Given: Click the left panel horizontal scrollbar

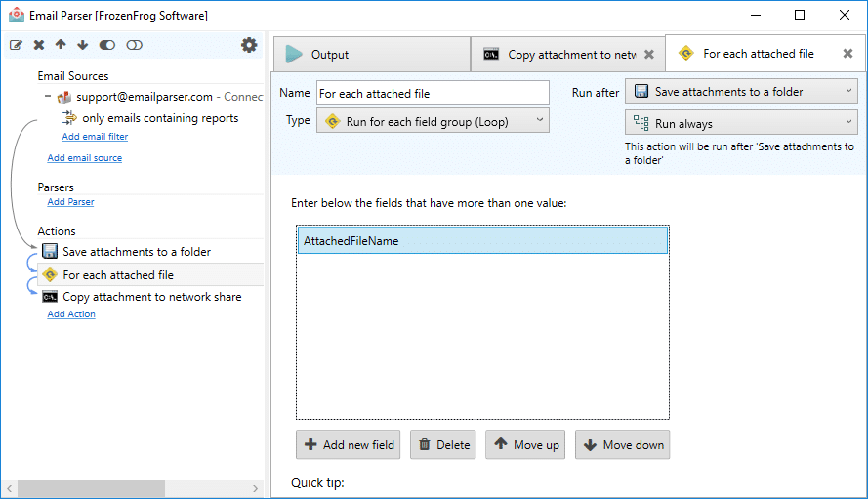Looking at the screenshot, I should (92, 488).
